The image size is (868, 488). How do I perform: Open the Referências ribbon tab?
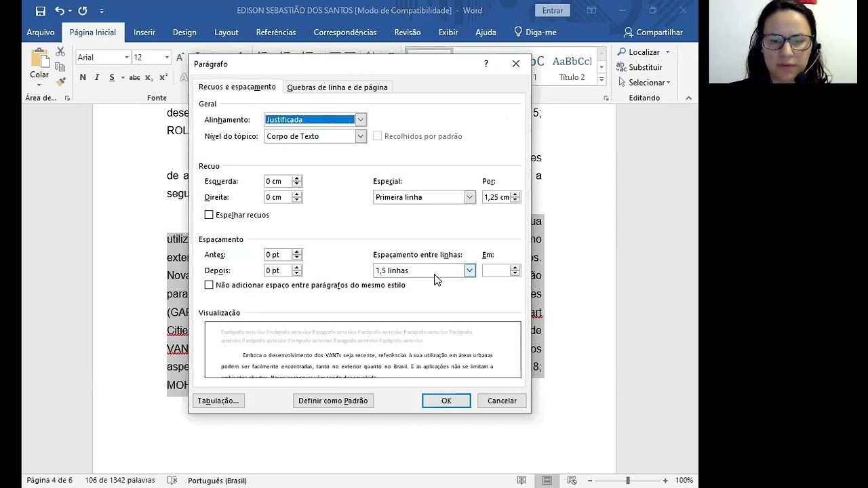point(276,32)
